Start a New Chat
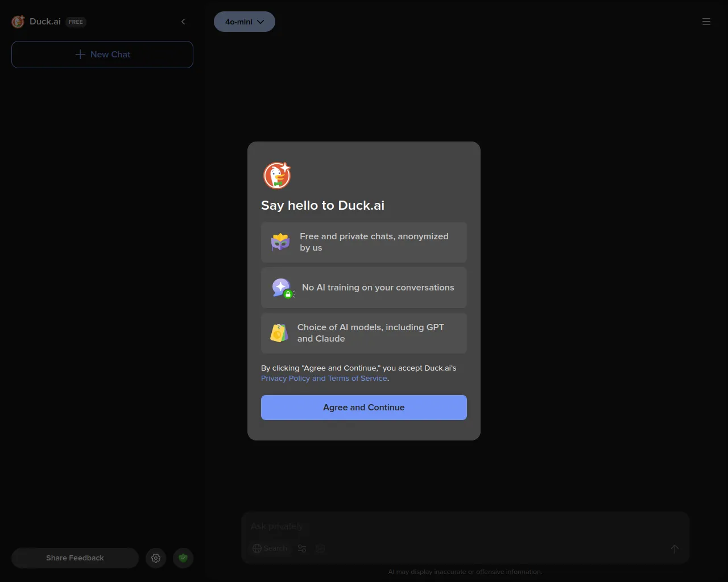Screen dimensions: 728x582 [102, 55]
